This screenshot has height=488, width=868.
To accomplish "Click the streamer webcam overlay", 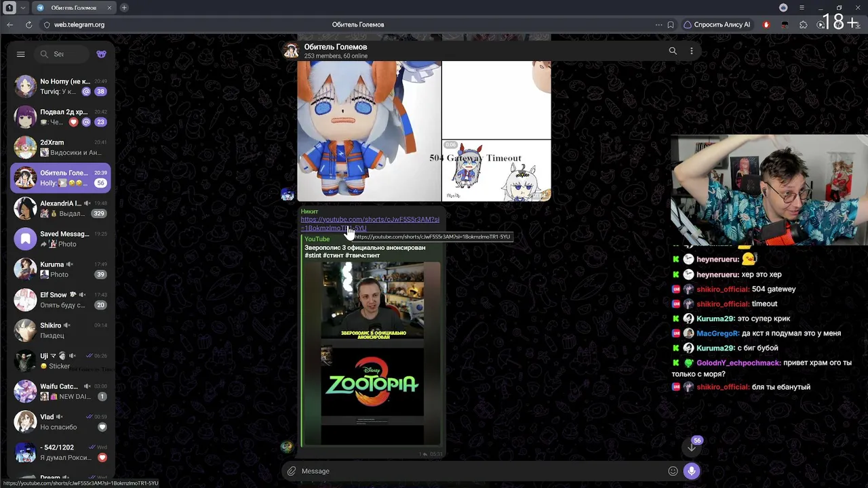I will tap(769, 190).
